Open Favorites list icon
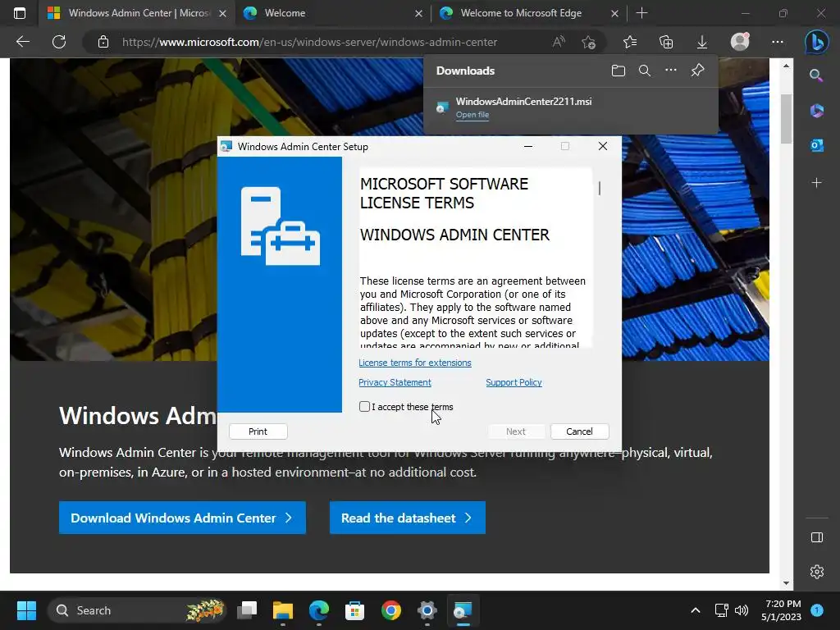The height and width of the screenshot is (630, 840). (x=630, y=42)
